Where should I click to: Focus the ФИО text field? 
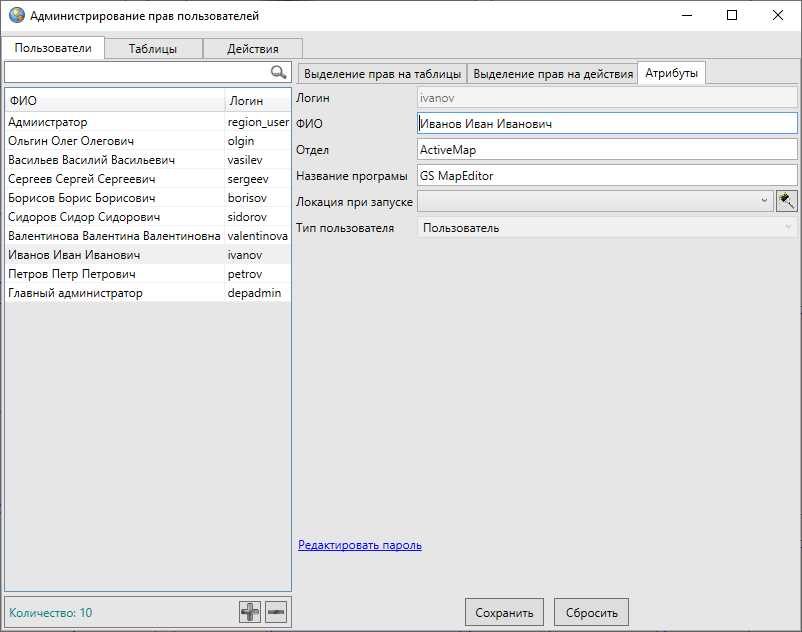[x=606, y=124]
